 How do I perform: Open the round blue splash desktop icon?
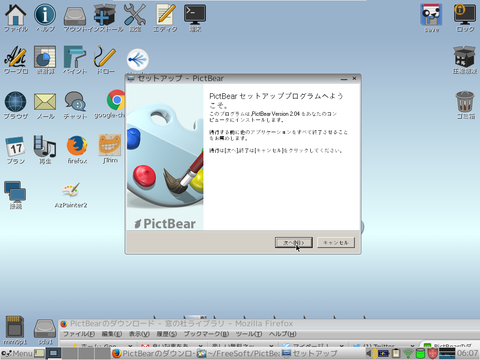click(138, 60)
